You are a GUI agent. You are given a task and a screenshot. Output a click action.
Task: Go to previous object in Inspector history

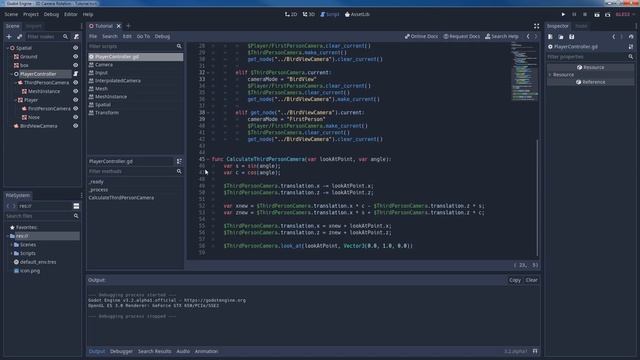pos(613,37)
